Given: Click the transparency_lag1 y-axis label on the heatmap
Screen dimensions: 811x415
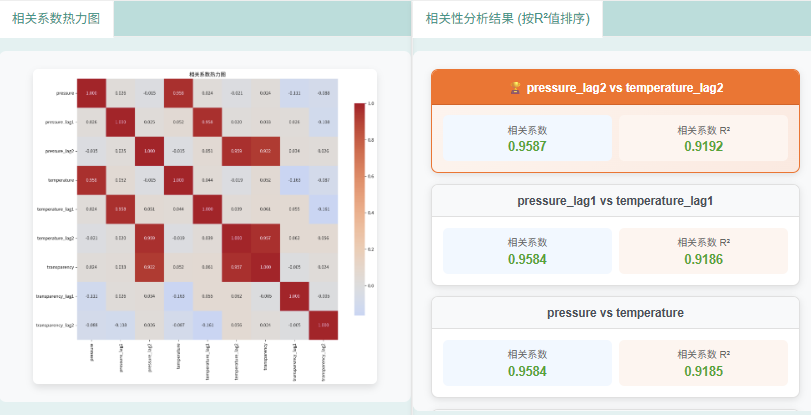Looking at the screenshot, I should coord(55,296).
